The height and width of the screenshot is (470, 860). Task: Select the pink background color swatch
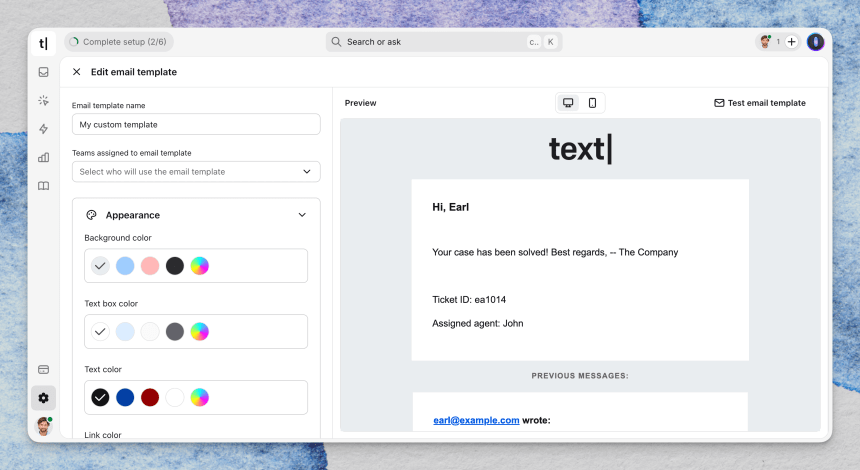click(x=150, y=266)
